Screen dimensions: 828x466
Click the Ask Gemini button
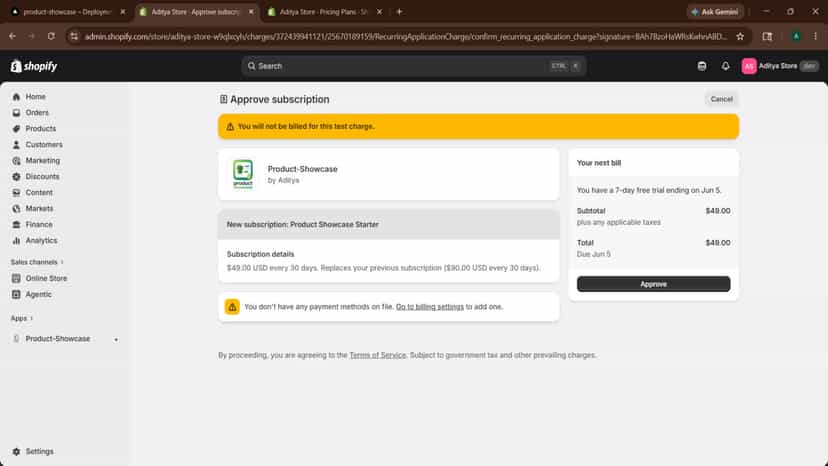click(x=715, y=12)
